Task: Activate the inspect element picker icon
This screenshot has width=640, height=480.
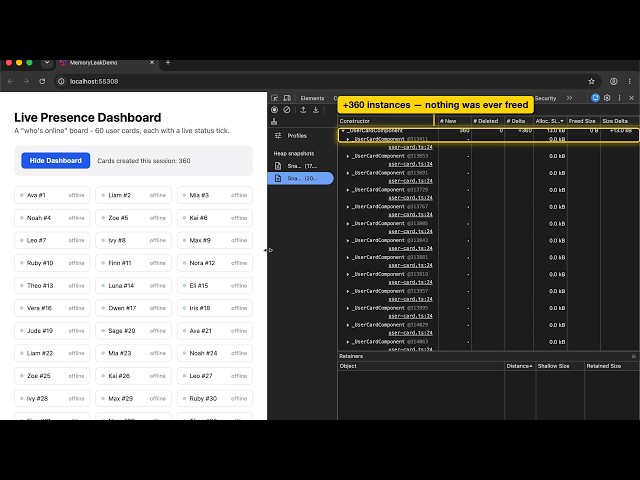Action: (274, 98)
